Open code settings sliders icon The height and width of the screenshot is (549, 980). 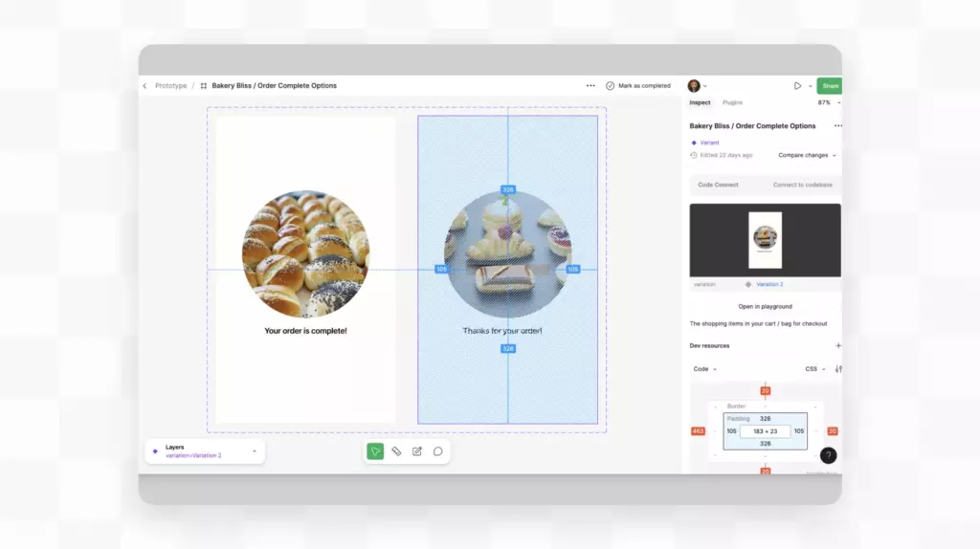pyautogui.click(x=838, y=369)
